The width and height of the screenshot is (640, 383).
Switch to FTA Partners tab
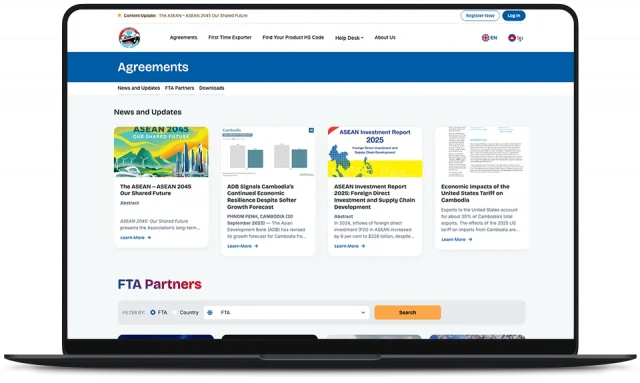180,88
